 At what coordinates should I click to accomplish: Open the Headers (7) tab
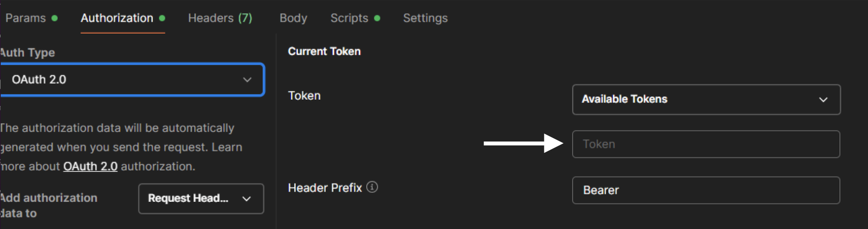point(220,18)
